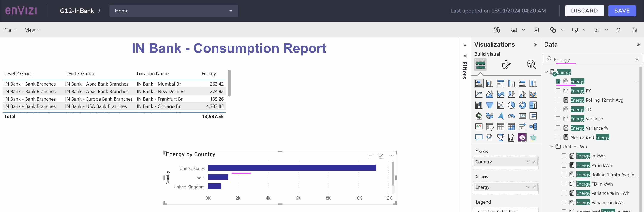Select the gauge visualization

click(x=511, y=116)
